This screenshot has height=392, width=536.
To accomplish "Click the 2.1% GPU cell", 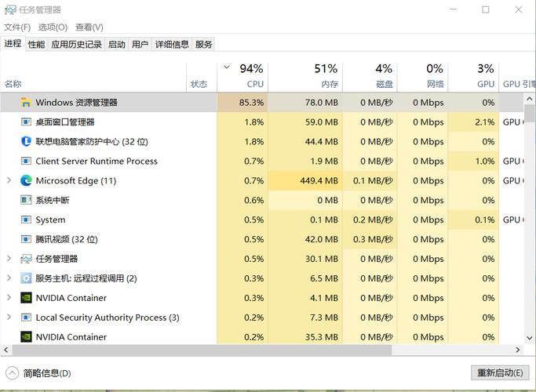I will click(473, 122).
